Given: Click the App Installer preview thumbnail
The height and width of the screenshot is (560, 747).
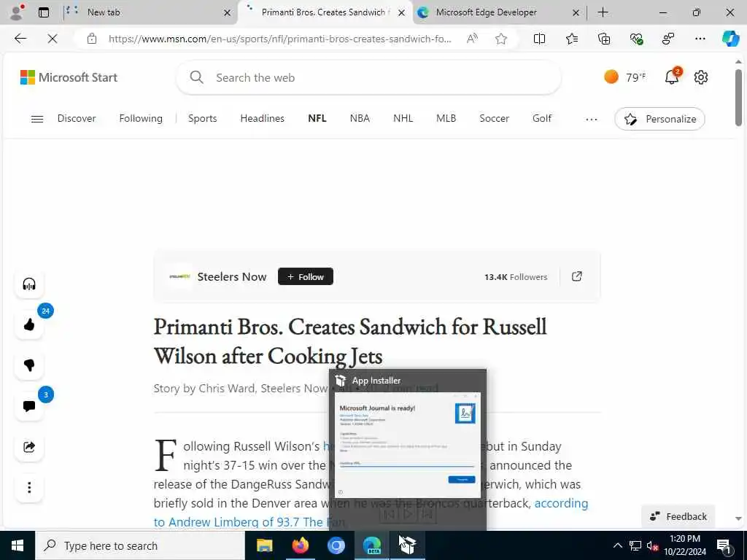Looking at the screenshot, I should click(x=408, y=445).
